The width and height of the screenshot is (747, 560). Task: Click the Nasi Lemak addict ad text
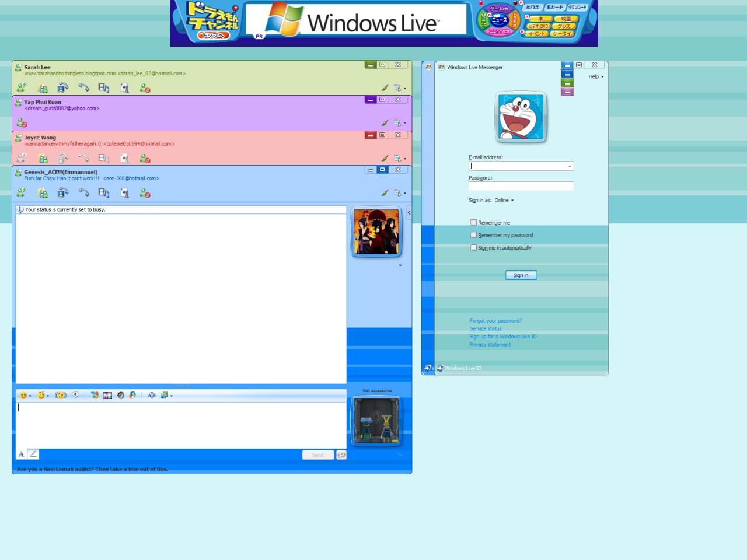pos(92,468)
